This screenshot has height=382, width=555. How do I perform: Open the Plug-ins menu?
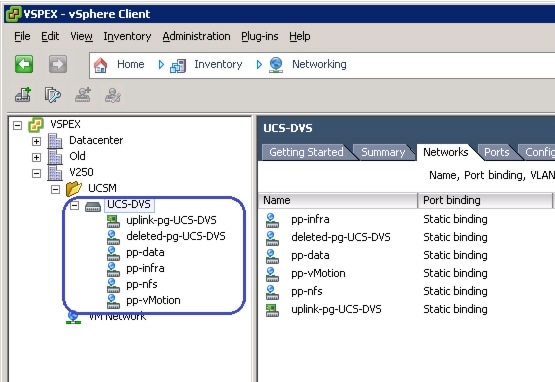coord(260,36)
